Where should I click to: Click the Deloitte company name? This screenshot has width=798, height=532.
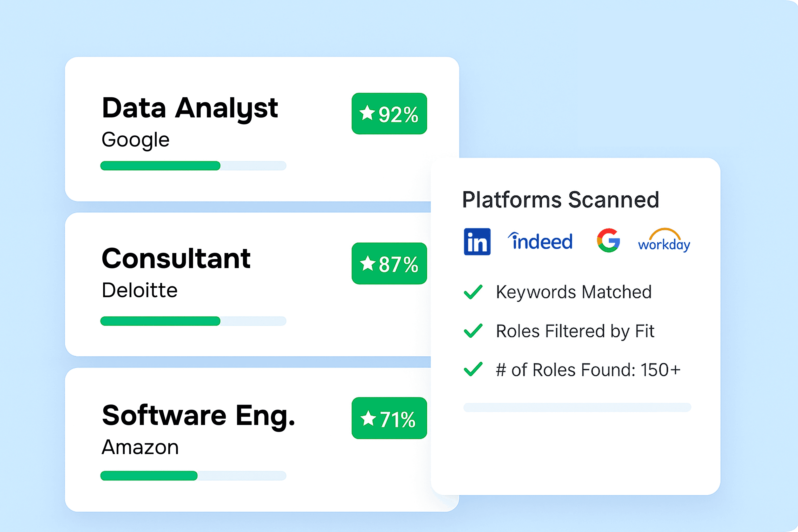click(x=139, y=290)
